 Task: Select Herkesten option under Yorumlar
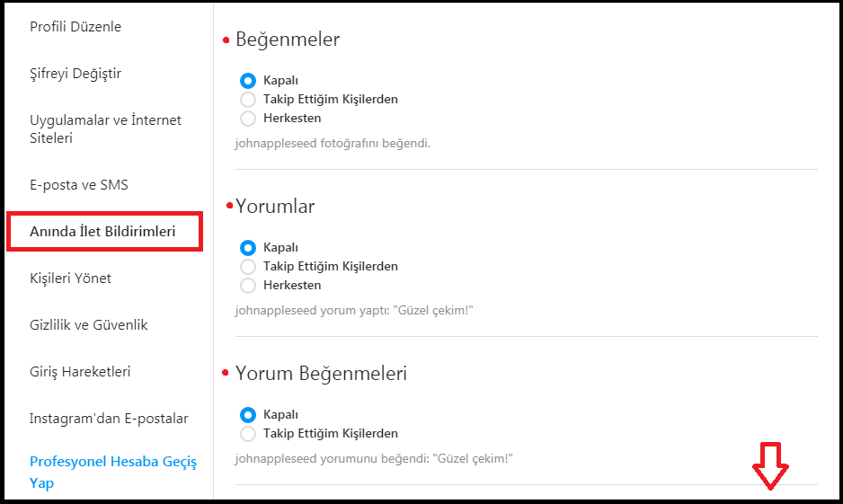pos(249,285)
